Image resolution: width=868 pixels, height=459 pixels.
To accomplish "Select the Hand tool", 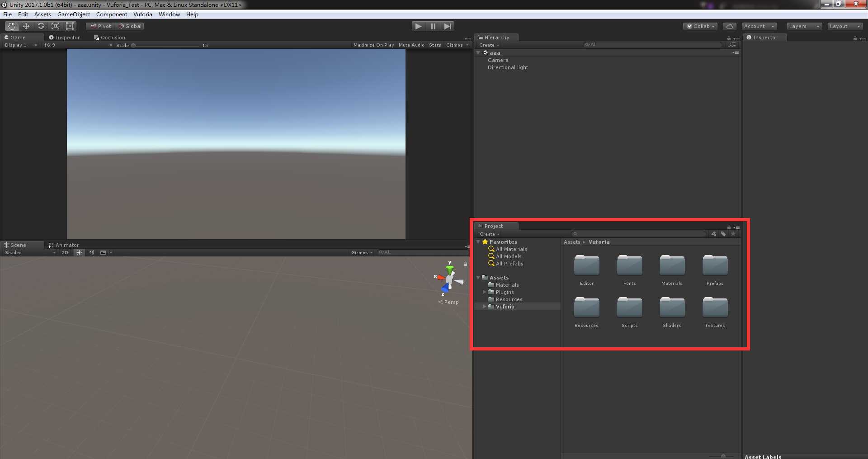I will coord(11,26).
